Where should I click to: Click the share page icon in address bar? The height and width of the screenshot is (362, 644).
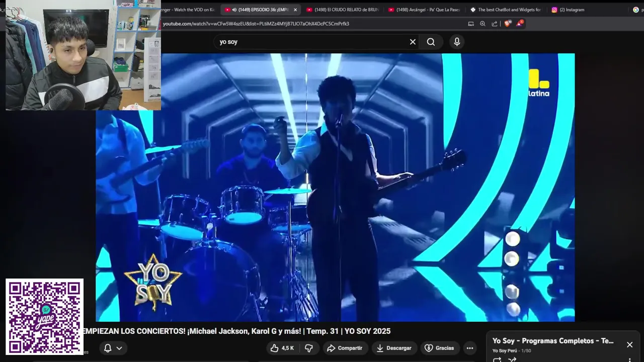495,24
